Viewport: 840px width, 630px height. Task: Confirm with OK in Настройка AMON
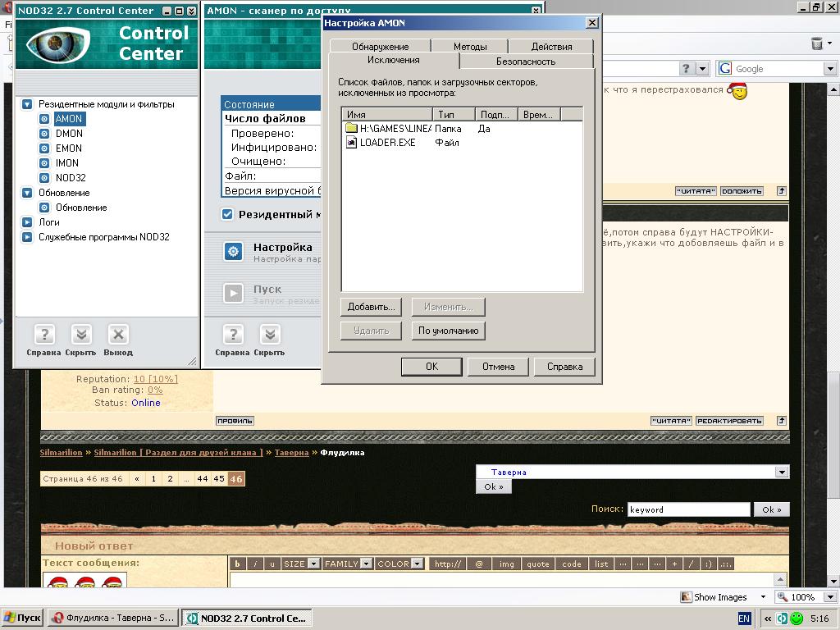click(431, 367)
